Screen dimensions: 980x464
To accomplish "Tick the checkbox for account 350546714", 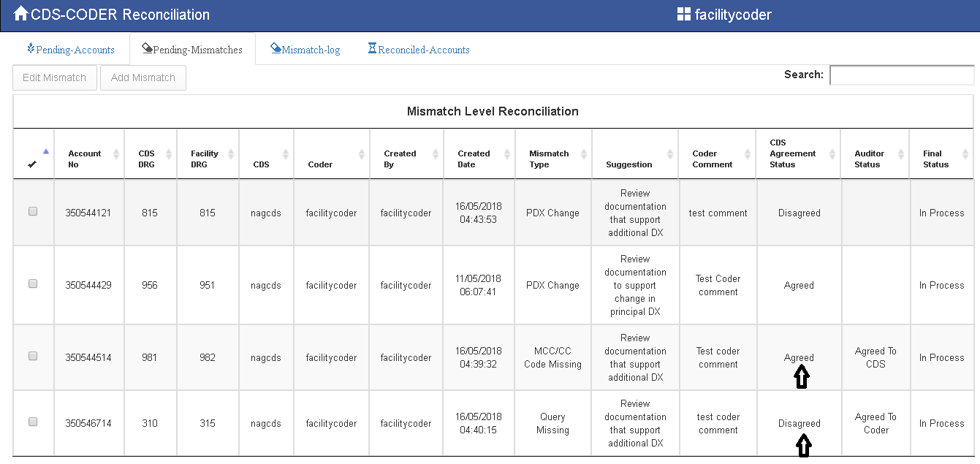I will [x=33, y=422].
